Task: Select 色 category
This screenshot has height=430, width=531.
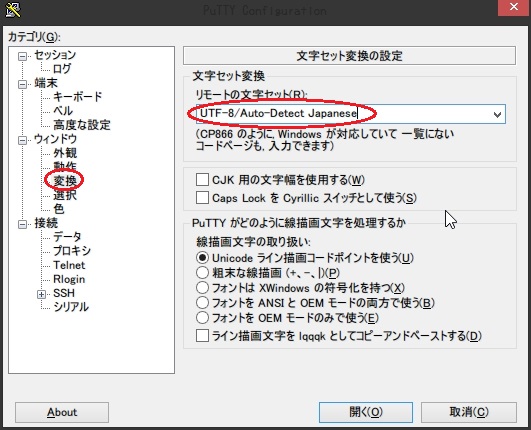Action: (x=59, y=209)
